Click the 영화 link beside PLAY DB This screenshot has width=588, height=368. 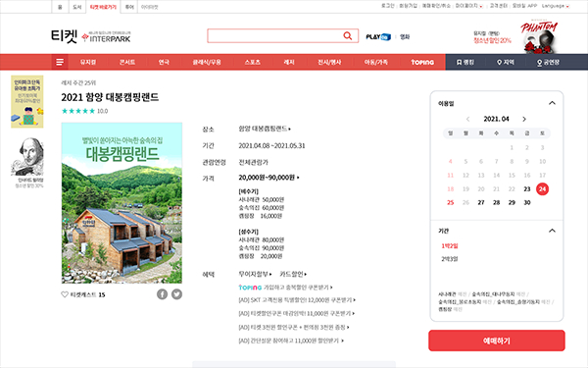coord(405,37)
